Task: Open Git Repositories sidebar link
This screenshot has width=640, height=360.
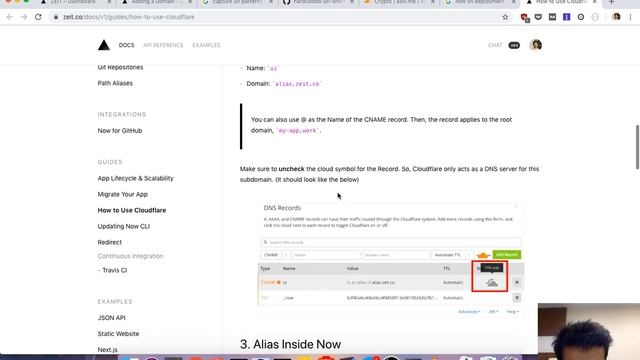Action: [x=120, y=67]
